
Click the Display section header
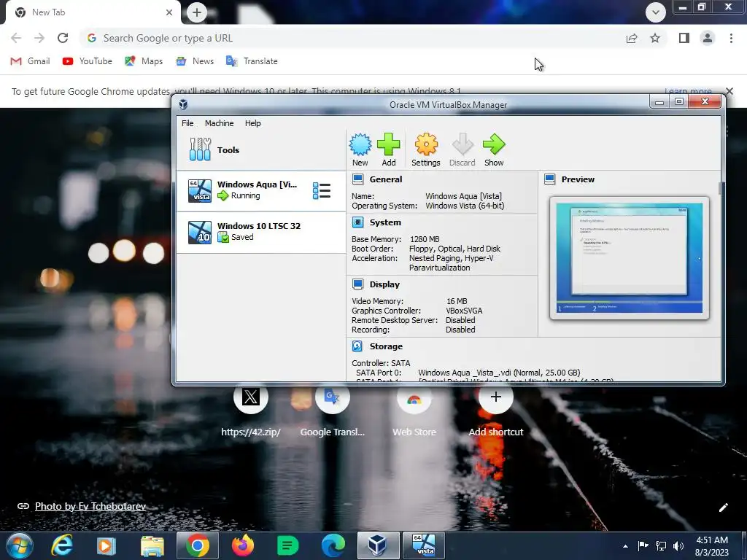pyautogui.click(x=384, y=284)
